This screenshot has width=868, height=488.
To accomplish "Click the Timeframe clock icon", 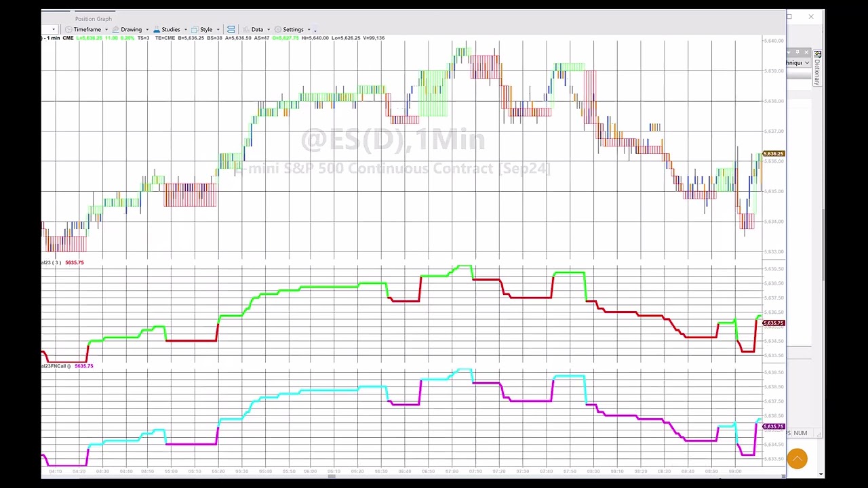I will click(68, 29).
